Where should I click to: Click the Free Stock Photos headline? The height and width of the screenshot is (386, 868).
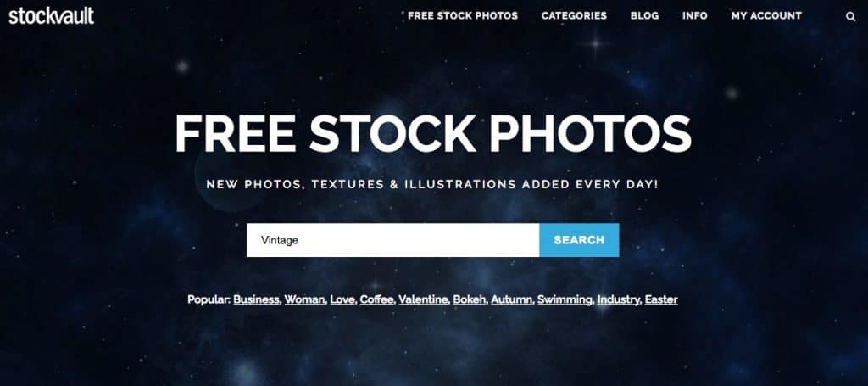click(x=433, y=135)
